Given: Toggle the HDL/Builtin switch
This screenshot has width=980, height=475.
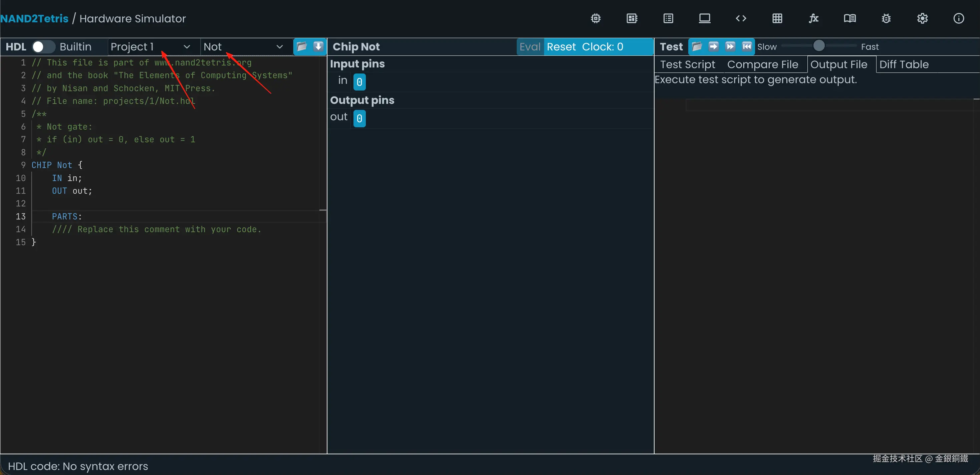Looking at the screenshot, I should (x=43, y=47).
